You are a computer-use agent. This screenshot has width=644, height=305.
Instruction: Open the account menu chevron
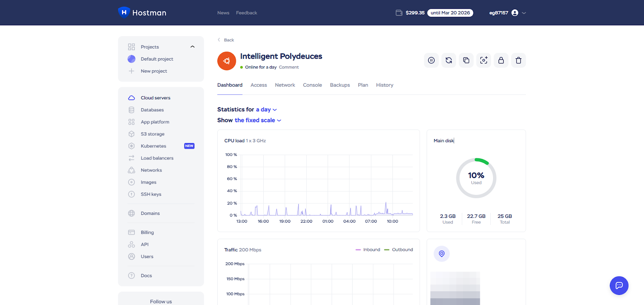click(524, 13)
